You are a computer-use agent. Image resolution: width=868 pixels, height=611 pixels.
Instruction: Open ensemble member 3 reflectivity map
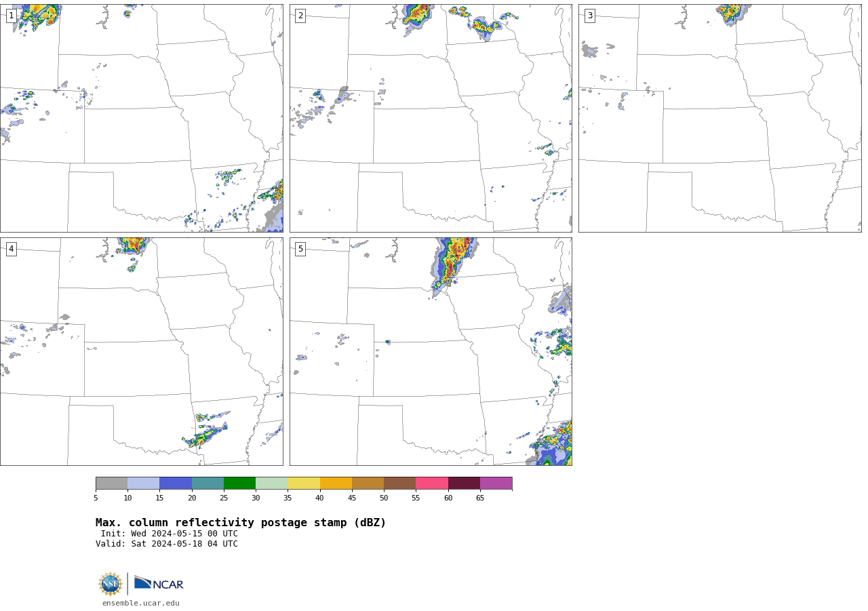tap(720, 119)
